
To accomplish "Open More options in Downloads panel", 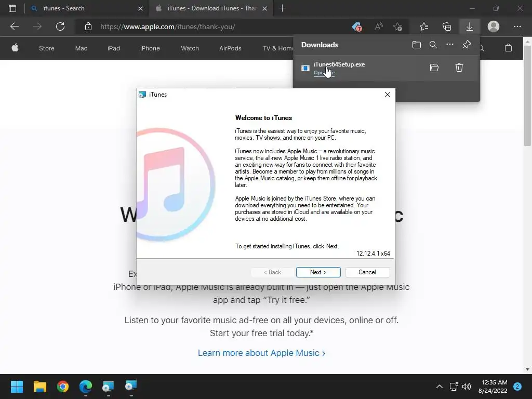I will click(450, 44).
